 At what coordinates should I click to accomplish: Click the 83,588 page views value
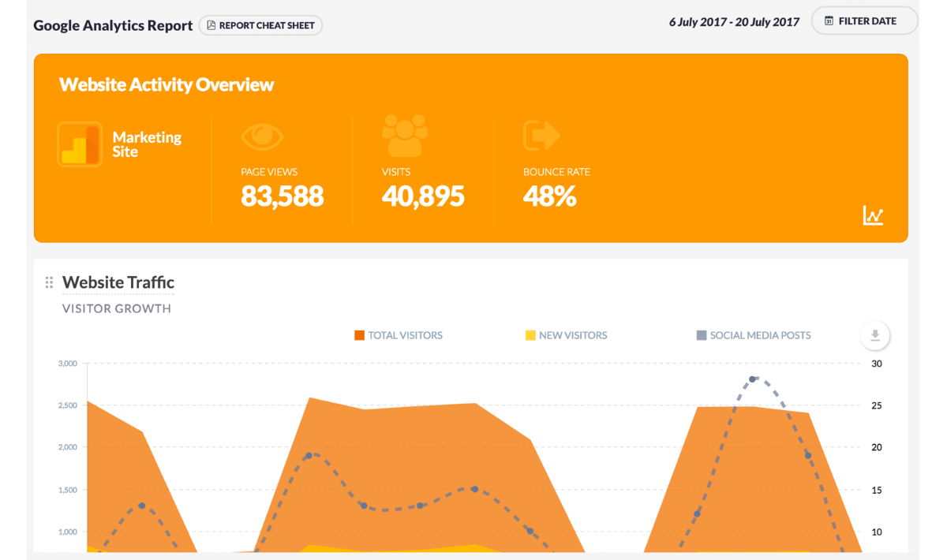(282, 196)
